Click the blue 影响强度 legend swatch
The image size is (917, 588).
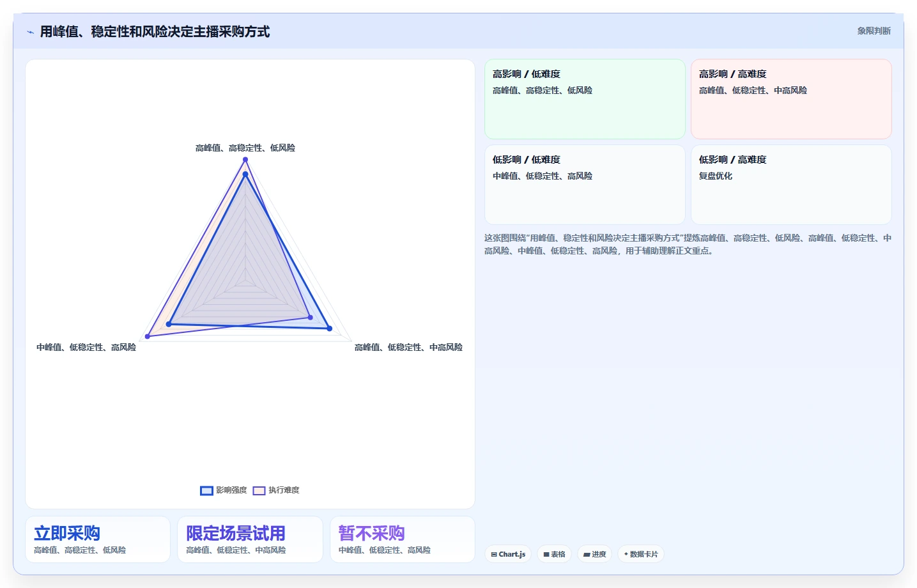tap(206, 490)
